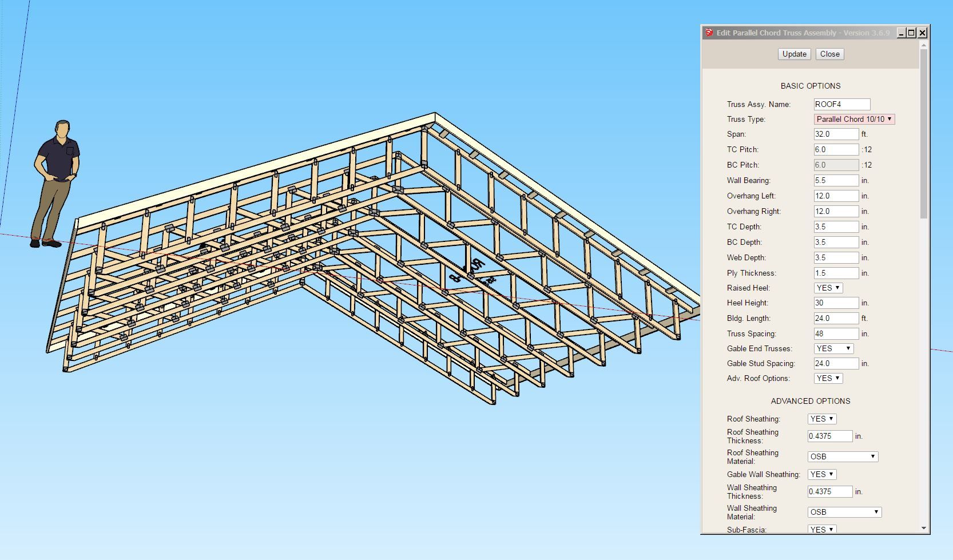This screenshot has width=953, height=560.
Task: Select the Roof Sheathing Material dropdown
Action: tap(843, 456)
